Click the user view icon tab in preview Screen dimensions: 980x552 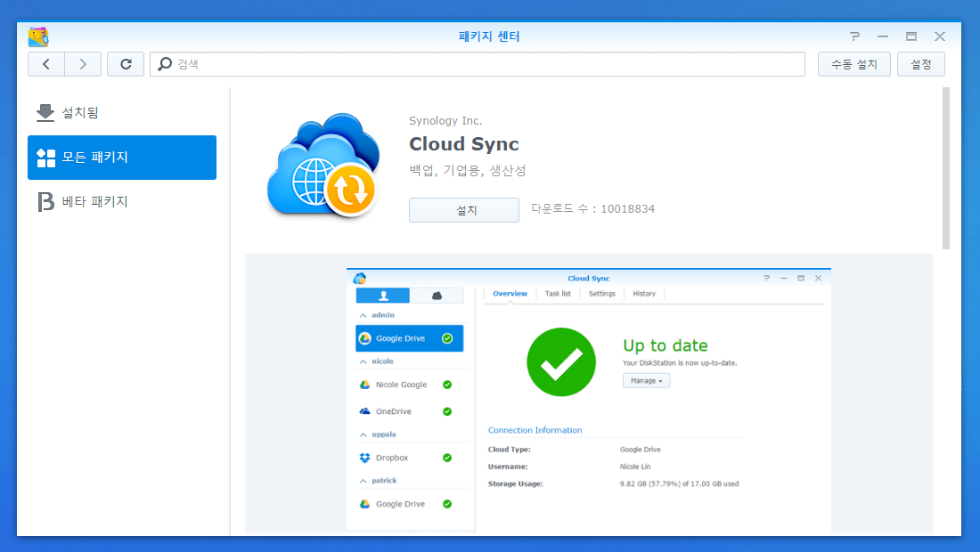[383, 296]
